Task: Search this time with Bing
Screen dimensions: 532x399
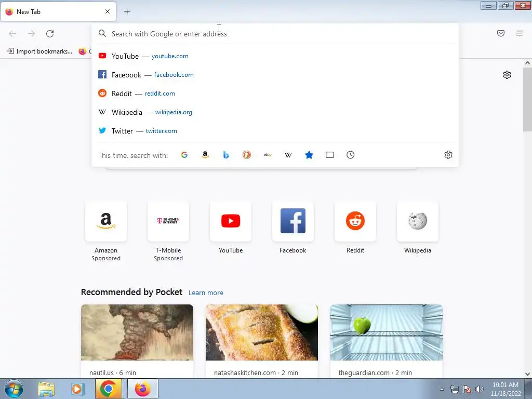Action: 226,155
